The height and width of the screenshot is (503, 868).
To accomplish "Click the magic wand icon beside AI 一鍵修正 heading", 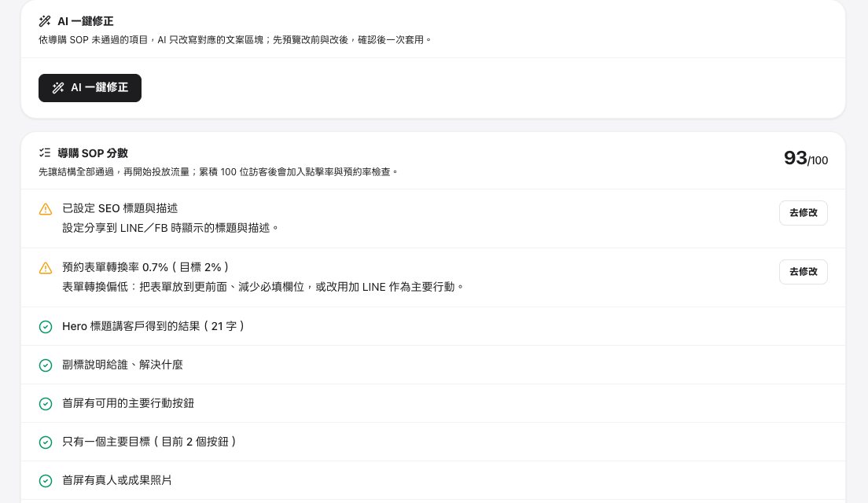I will [x=45, y=21].
